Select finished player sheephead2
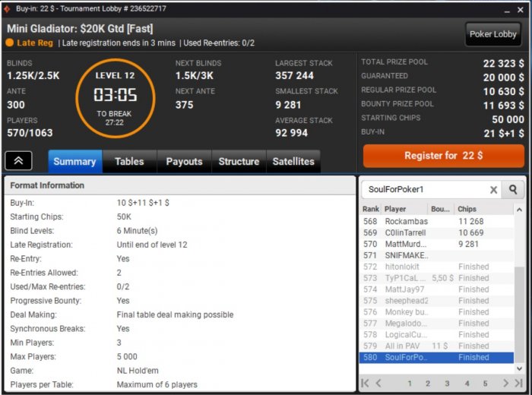 [x=437, y=301]
